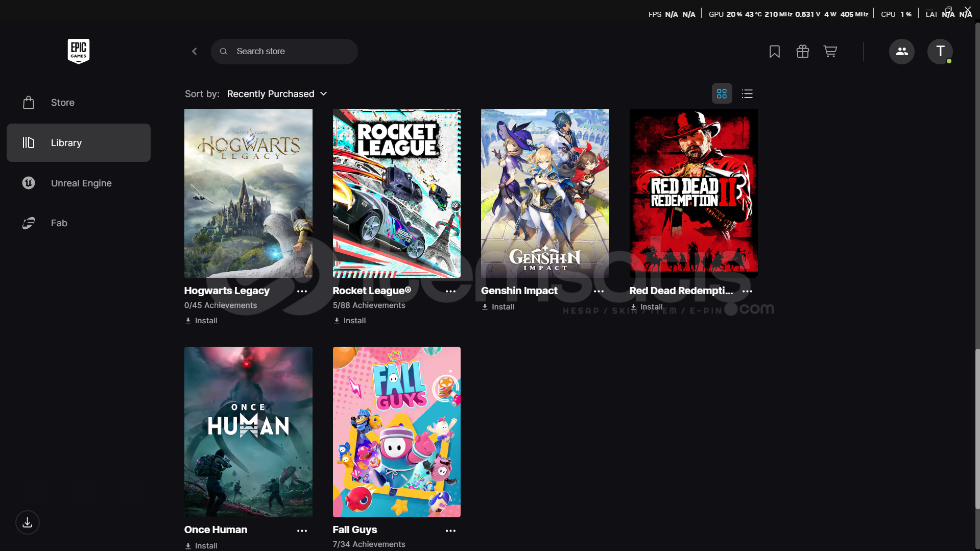
Task: Open the gift redeem icon
Action: click(x=803, y=52)
